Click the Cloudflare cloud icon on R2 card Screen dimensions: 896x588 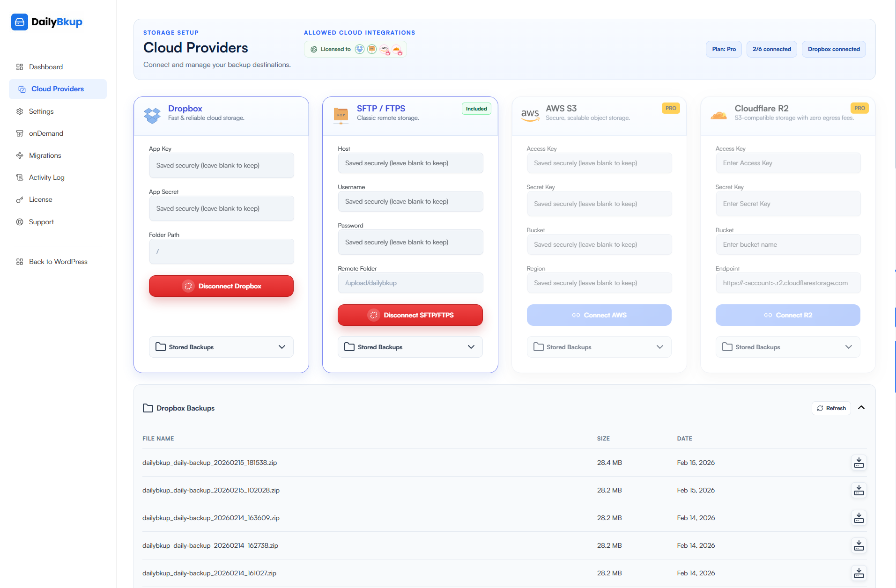coord(718,116)
